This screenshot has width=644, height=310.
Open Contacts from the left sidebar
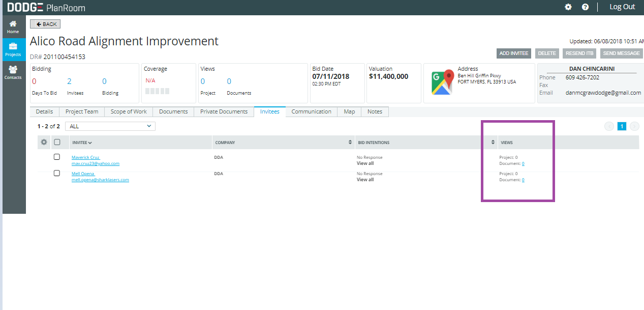(x=13, y=73)
